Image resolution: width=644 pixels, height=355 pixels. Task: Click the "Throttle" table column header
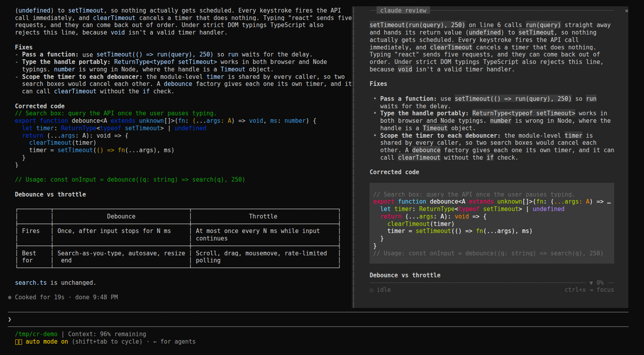click(x=263, y=217)
